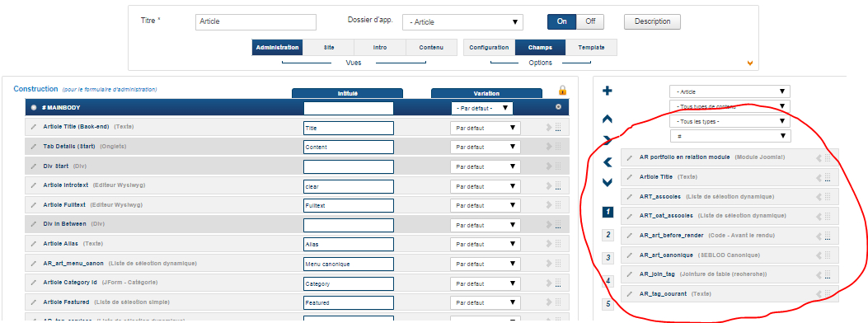
Task: Open the '#' filter dropdown
Action: pos(730,135)
